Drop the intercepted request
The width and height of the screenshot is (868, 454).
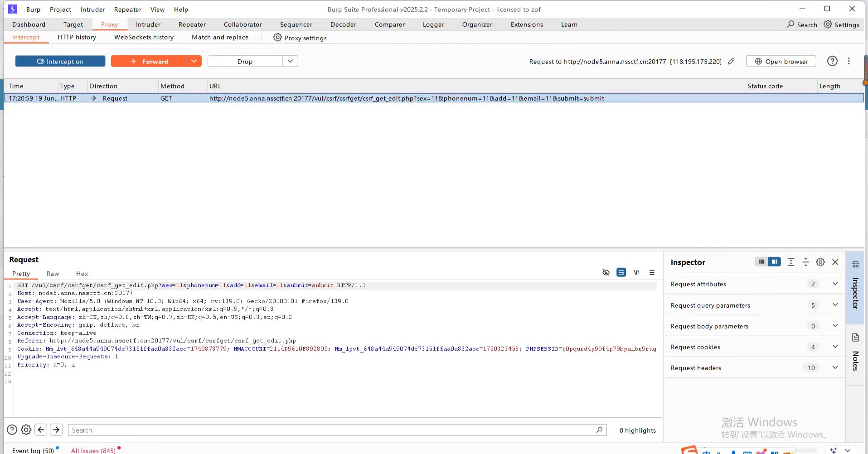(x=245, y=61)
